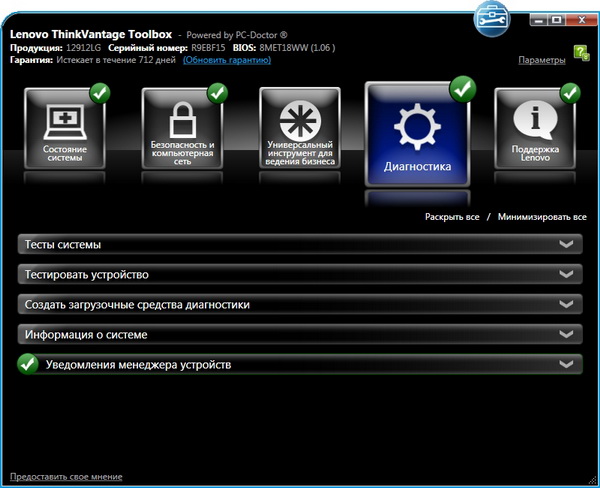The image size is (600, 488).
Task: Open the Параметры settings link
Action: pos(542,60)
